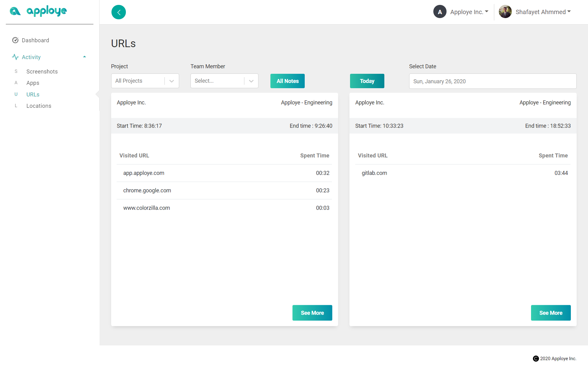Screen dimensions: 588x372
Task: Click spent time 03:44
Action: point(561,173)
